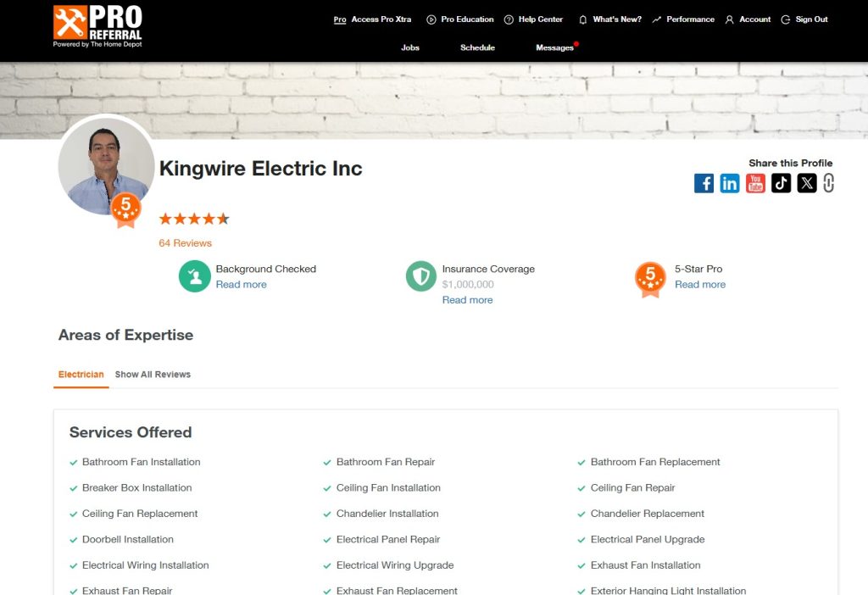Screen dimensions: 868x595
Task: Share profile on Facebook
Action: tap(704, 183)
